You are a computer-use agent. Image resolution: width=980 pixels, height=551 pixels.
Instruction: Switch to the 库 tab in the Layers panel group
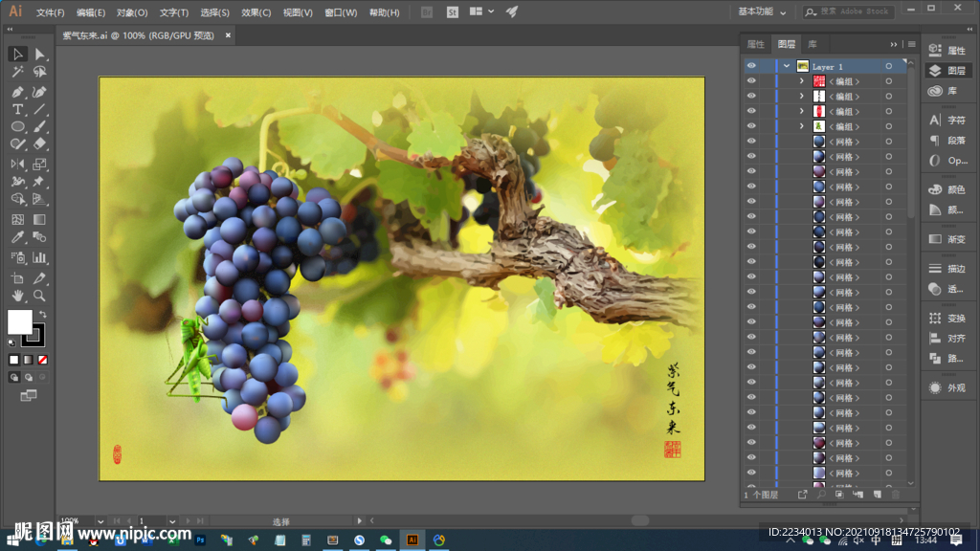tap(812, 44)
